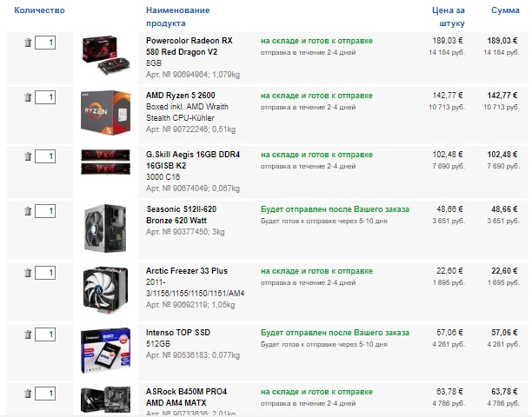The height and width of the screenshot is (417, 532).
Task: Trash the Intenso TOP SSD entry
Action: 28,334
